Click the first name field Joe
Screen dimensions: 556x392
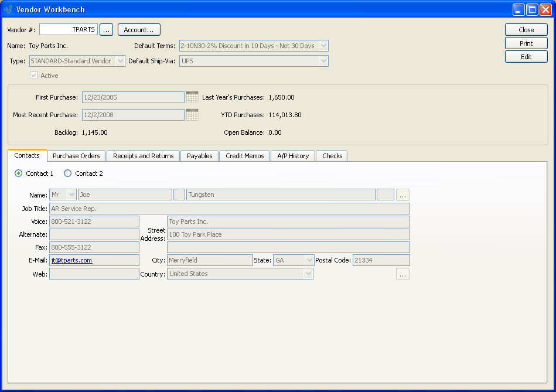(125, 195)
